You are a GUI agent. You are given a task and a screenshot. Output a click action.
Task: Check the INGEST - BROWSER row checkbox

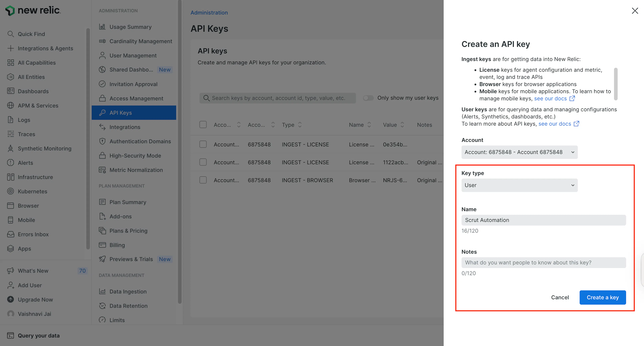tap(203, 180)
